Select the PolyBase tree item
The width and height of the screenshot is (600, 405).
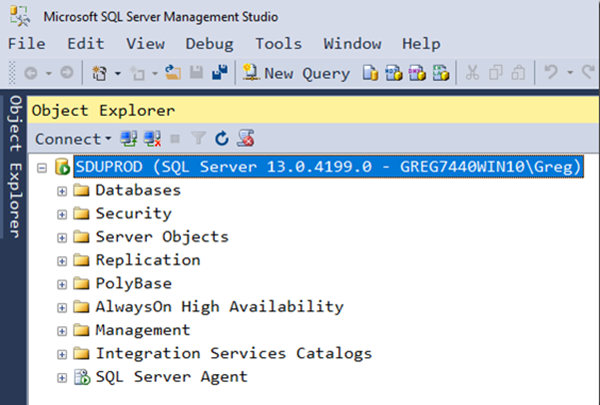133,284
